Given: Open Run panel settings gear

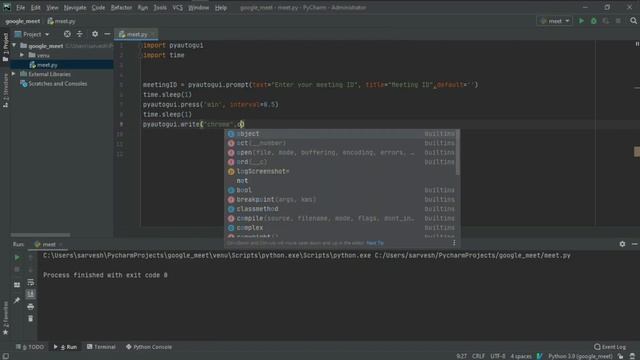Looking at the screenshot, I should [x=622, y=244].
